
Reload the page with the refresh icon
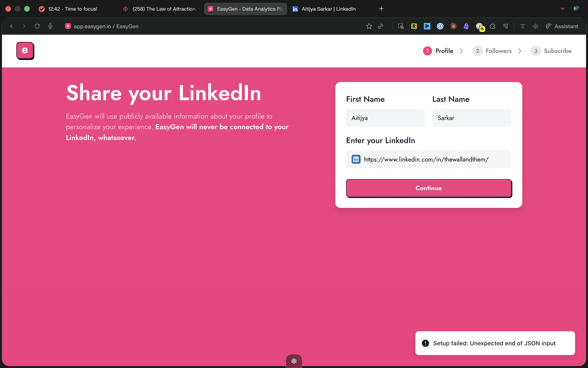pyautogui.click(x=37, y=26)
